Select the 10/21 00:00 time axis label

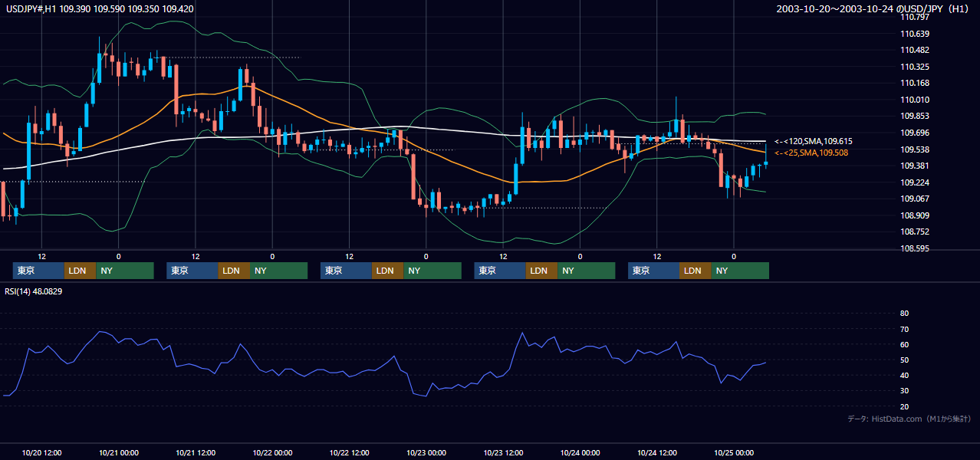click(x=119, y=452)
